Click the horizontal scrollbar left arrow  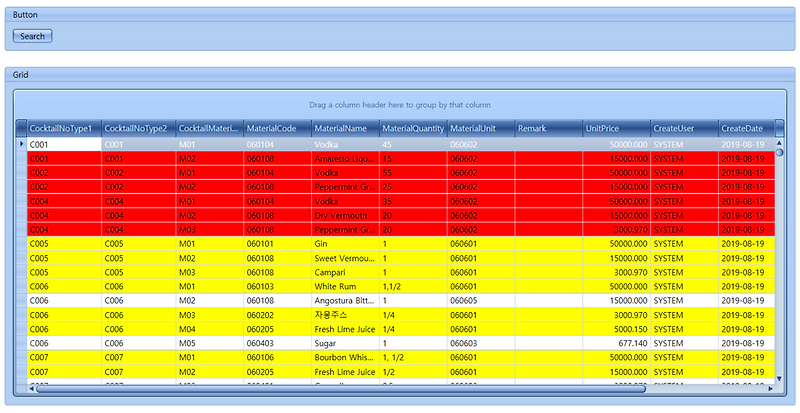pos(31,389)
